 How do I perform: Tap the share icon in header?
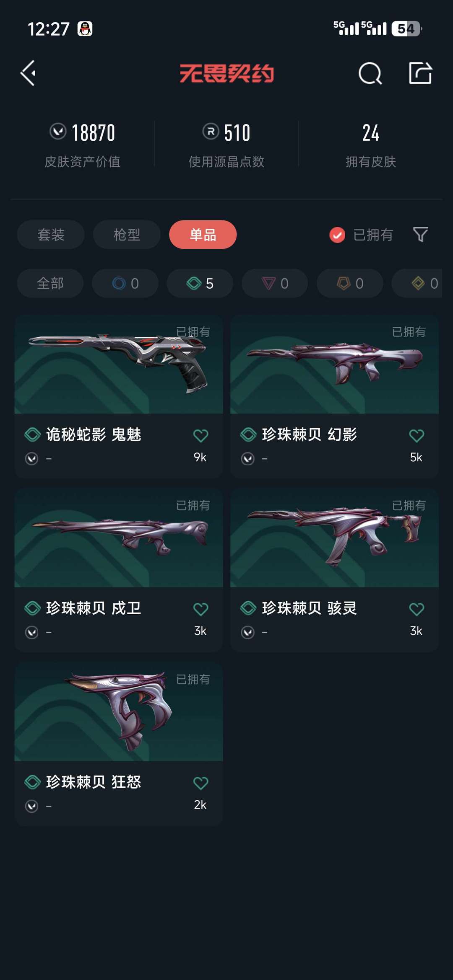420,73
